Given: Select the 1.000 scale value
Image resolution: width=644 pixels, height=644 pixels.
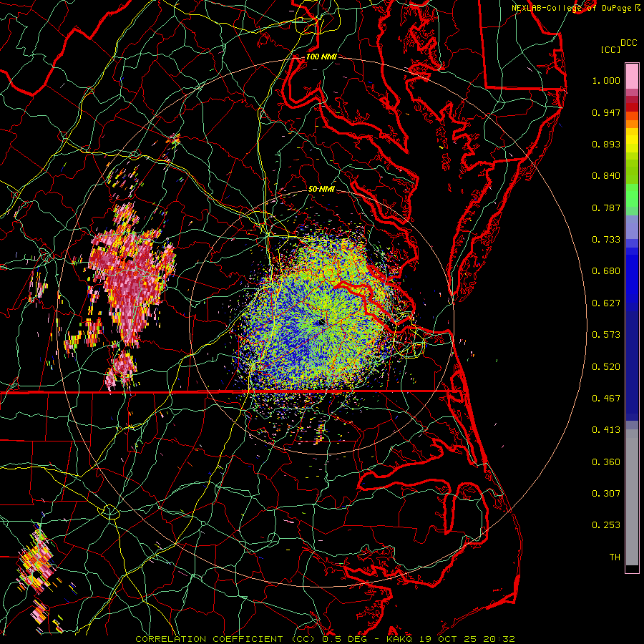Looking at the screenshot, I should pos(606,80).
